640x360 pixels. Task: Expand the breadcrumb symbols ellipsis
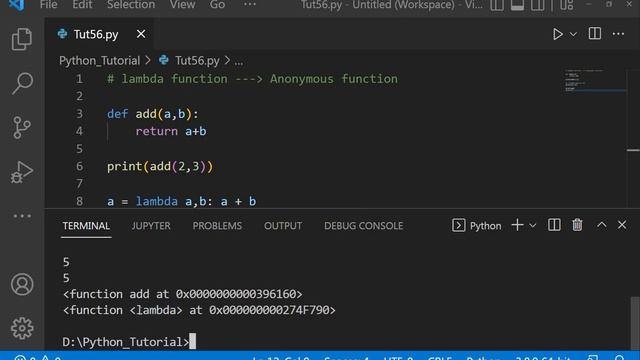point(239,62)
